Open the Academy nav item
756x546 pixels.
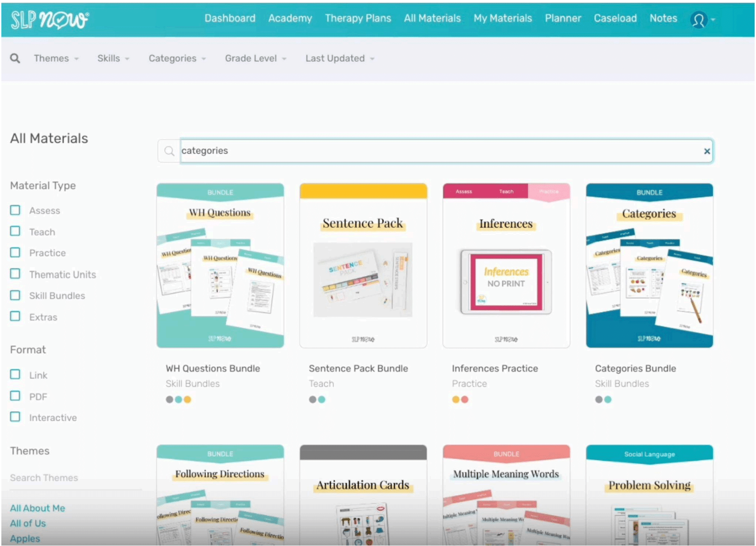click(x=290, y=18)
